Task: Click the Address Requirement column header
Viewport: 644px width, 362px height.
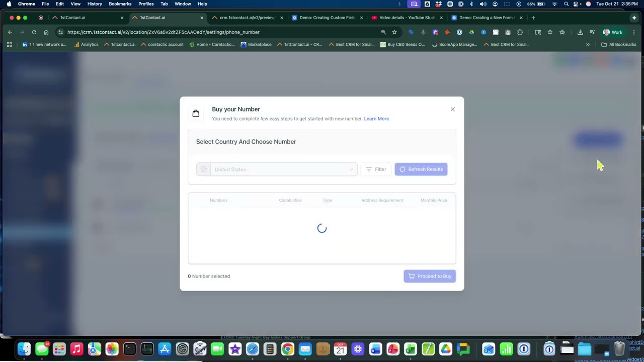Action: [x=382, y=200]
